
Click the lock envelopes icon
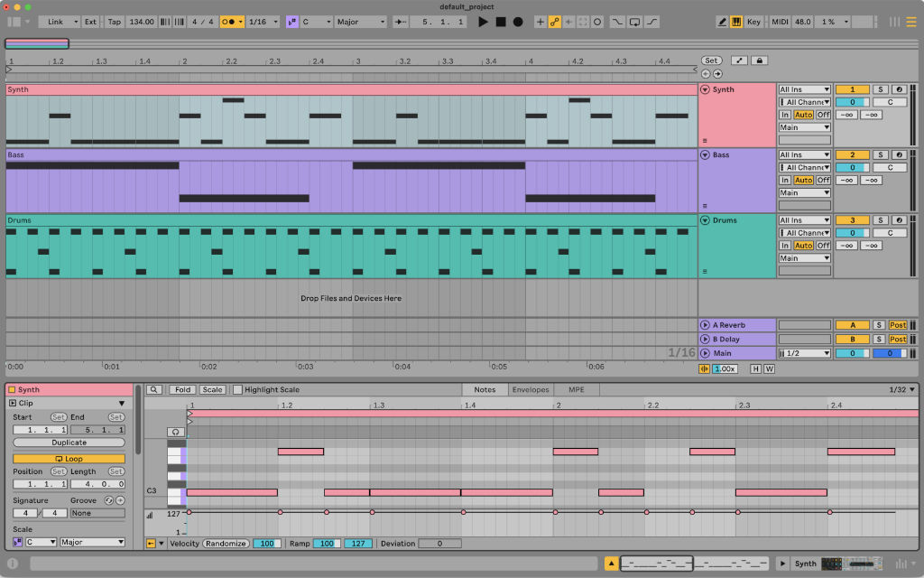pyautogui.click(x=759, y=61)
